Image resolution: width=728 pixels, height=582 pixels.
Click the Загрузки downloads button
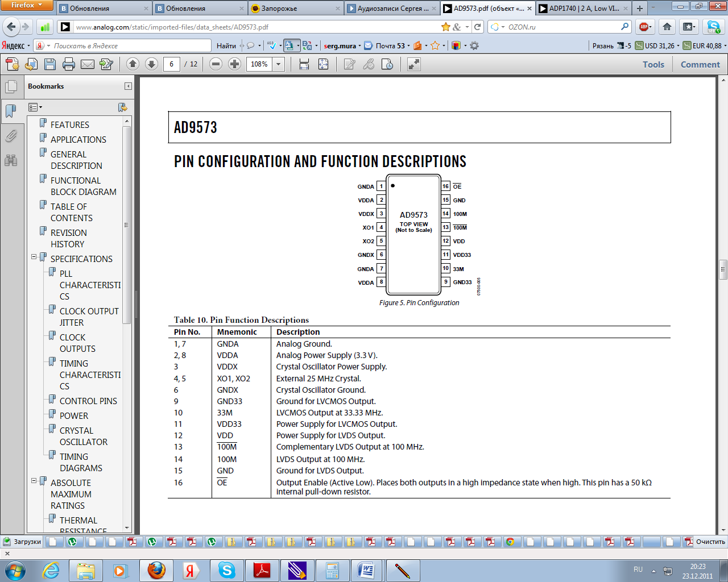point(22,542)
